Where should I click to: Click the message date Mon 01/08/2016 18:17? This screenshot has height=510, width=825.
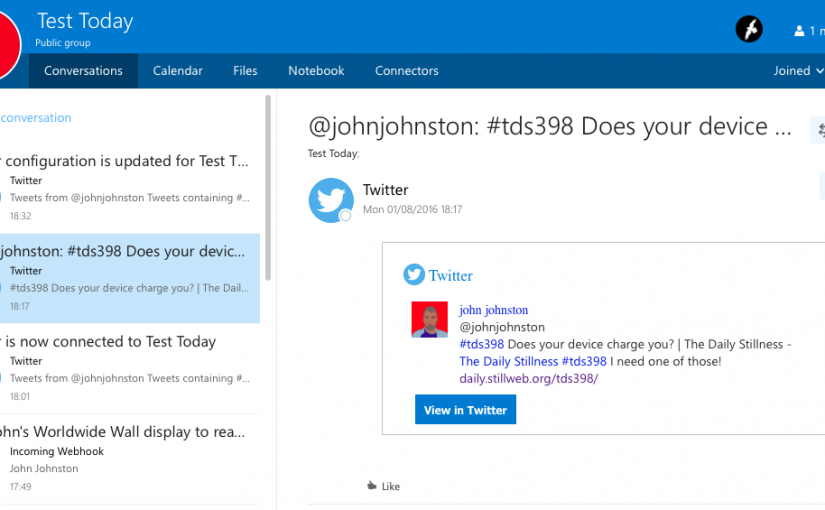(412, 209)
